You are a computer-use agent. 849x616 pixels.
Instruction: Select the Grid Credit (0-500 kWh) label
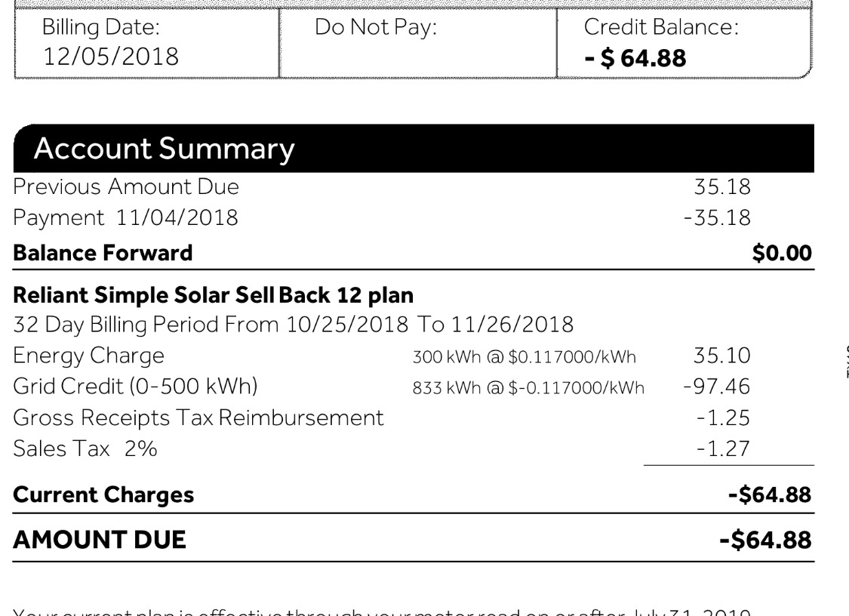click(x=136, y=387)
